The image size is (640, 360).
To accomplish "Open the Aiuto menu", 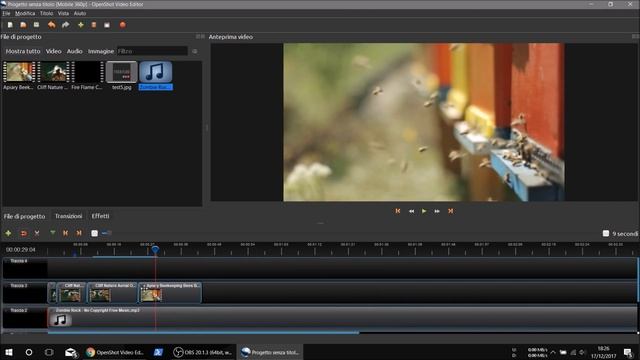I will click(80, 13).
